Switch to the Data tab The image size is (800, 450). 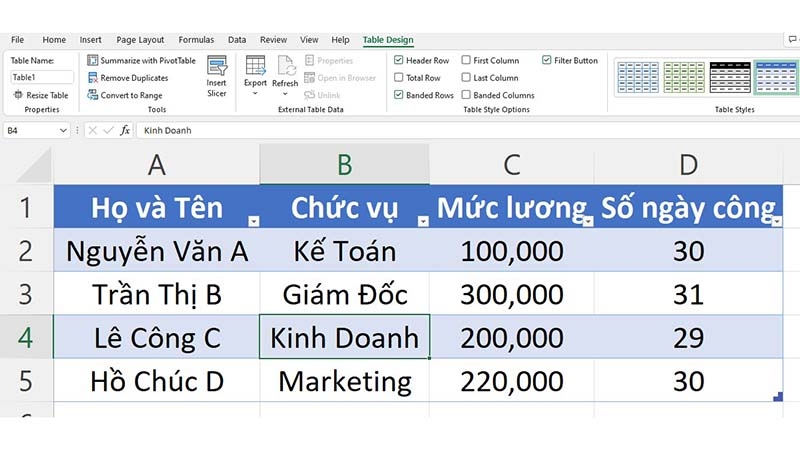[x=237, y=40]
